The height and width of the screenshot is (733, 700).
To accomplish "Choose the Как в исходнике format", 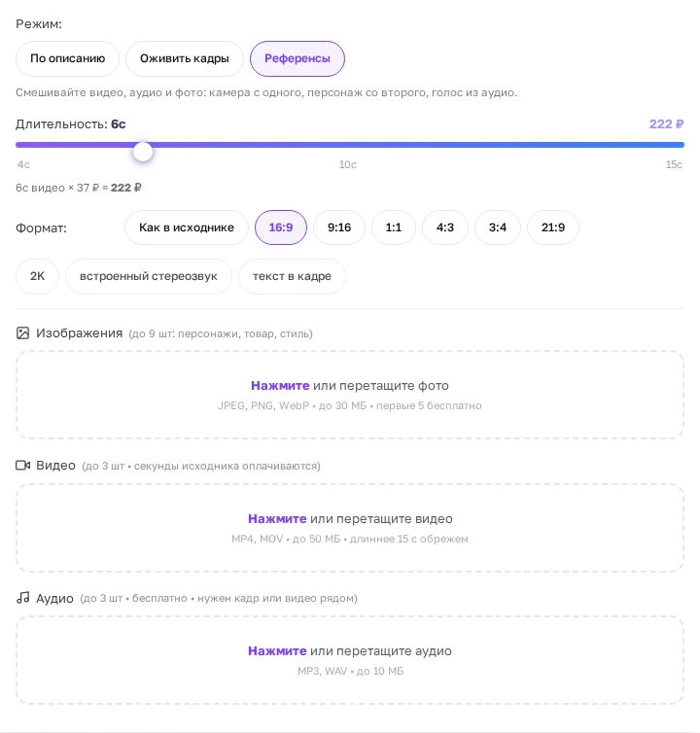I will pyautogui.click(x=186, y=227).
